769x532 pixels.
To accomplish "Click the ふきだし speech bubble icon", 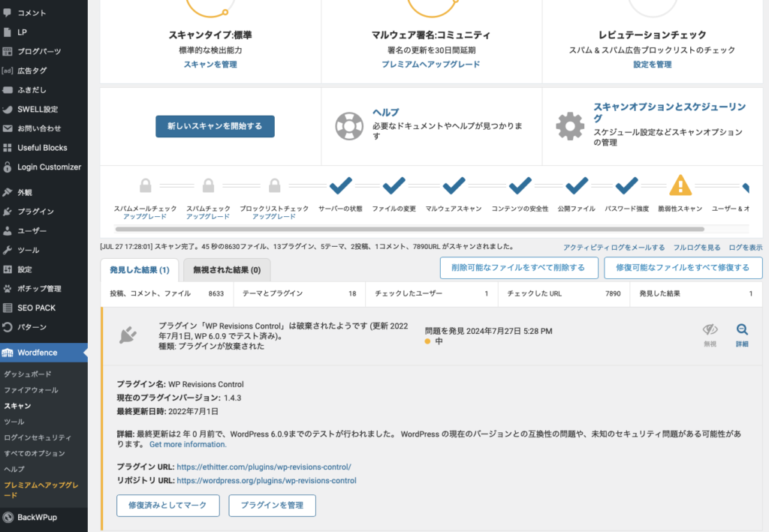I will pos(8,90).
